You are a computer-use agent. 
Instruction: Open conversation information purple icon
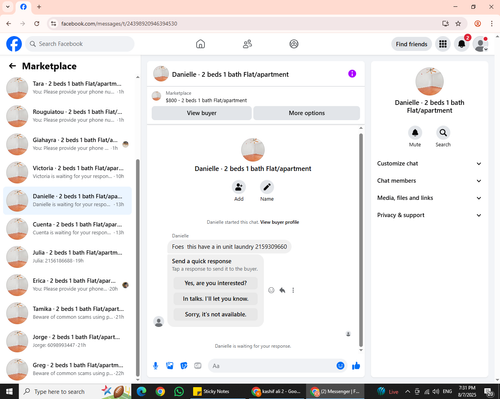coord(352,74)
